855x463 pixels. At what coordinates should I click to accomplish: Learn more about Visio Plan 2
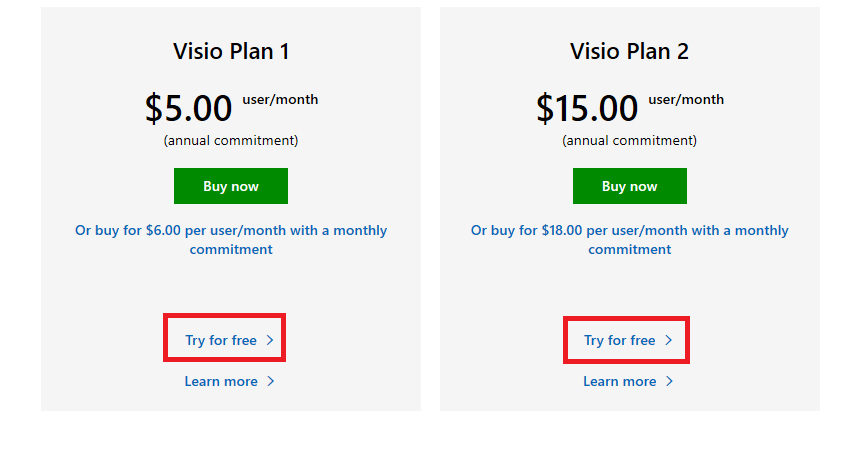(619, 381)
